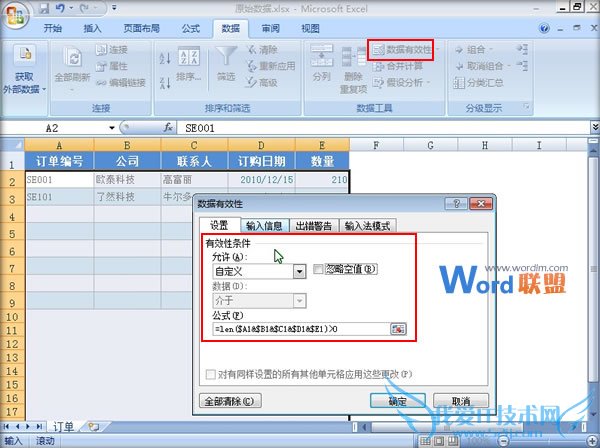Go to last sheet navigation arrow
This screenshot has height=448, width=600.
pyautogui.click(x=39, y=426)
